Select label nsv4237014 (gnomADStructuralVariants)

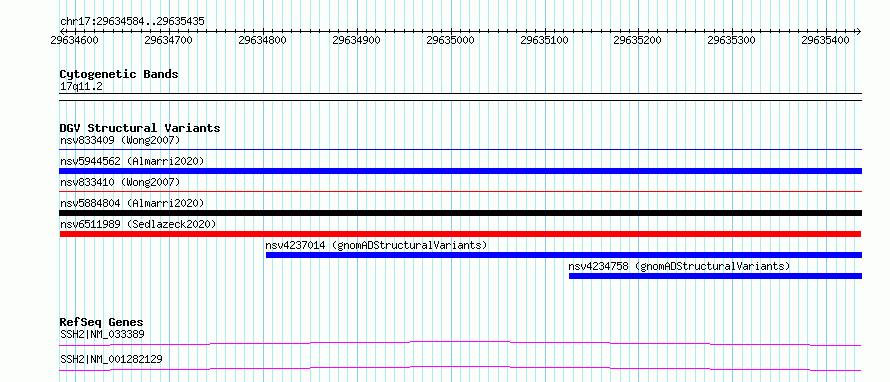(x=376, y=245)
